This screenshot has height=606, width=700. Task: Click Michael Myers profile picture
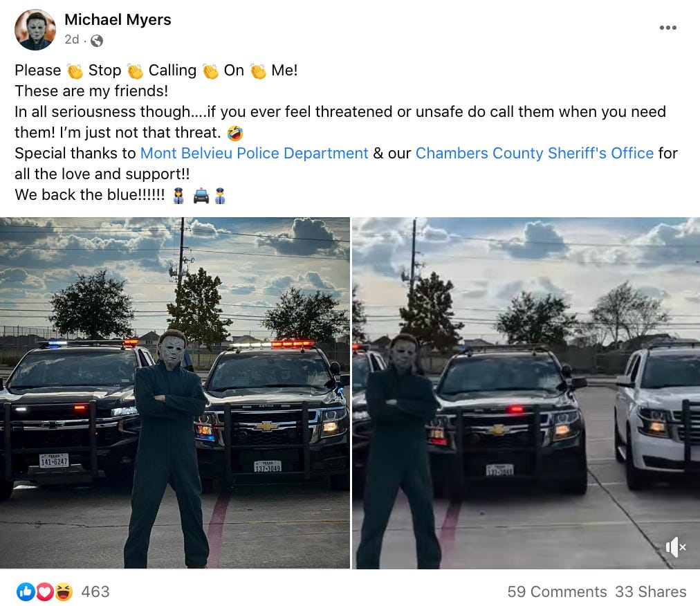click(x=35, y=30)
